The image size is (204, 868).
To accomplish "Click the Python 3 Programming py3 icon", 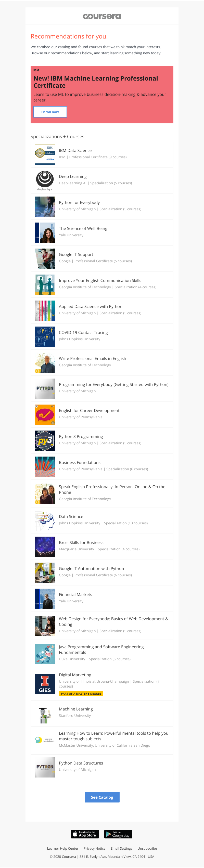I will [x=45, y=441].
